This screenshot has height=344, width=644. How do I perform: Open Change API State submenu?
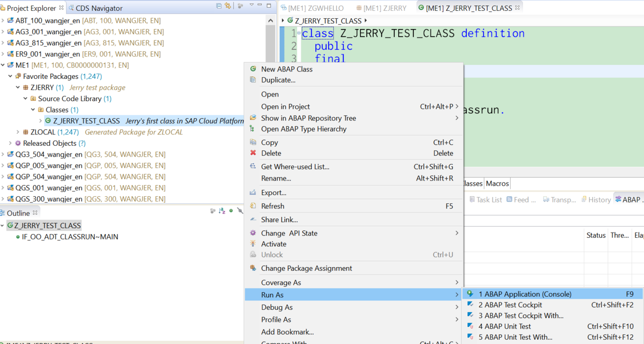click(354, 233)
